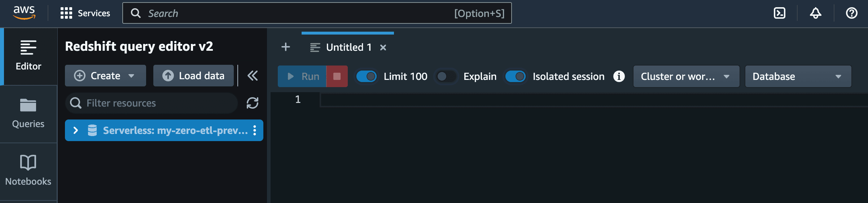Enable the Explain toggle

[x=446, y=76]
